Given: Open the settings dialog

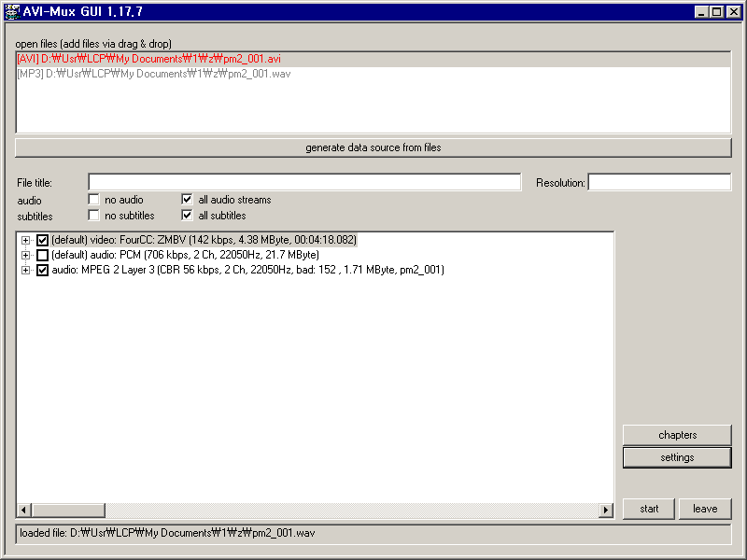Looking at the screenshot, I should [677, 457].
